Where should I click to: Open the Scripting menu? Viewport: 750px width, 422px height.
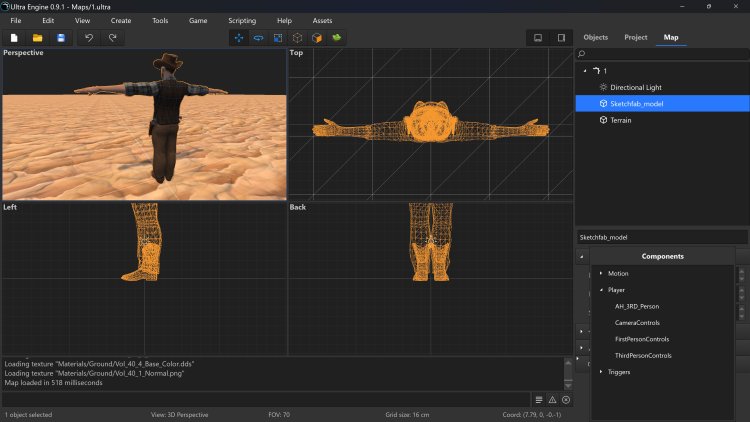pos(242,20)
